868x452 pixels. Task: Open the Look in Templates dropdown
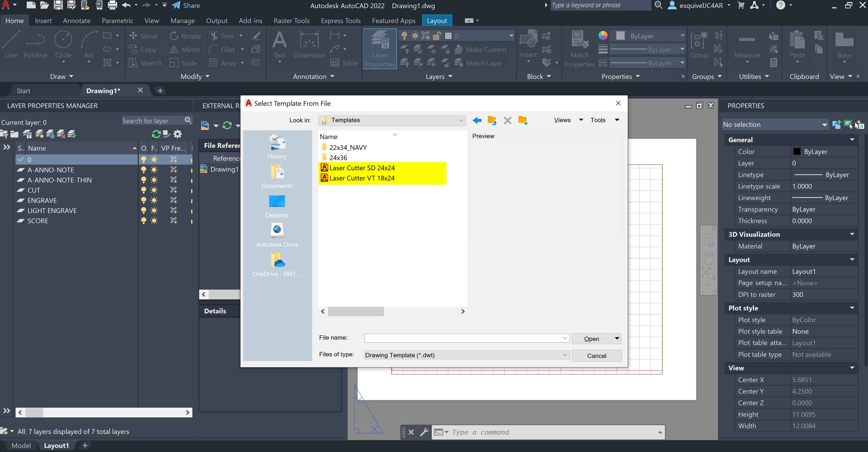[x=392, y=120]
